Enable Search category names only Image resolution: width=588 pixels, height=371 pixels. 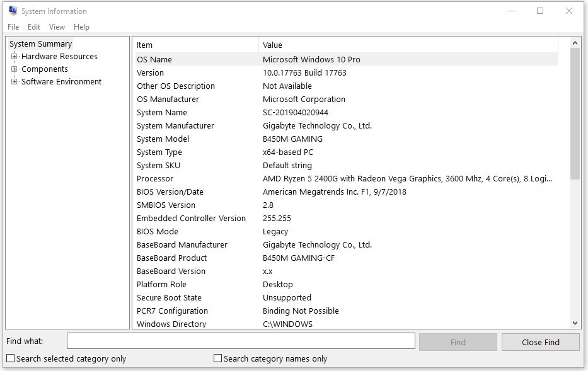217,358
